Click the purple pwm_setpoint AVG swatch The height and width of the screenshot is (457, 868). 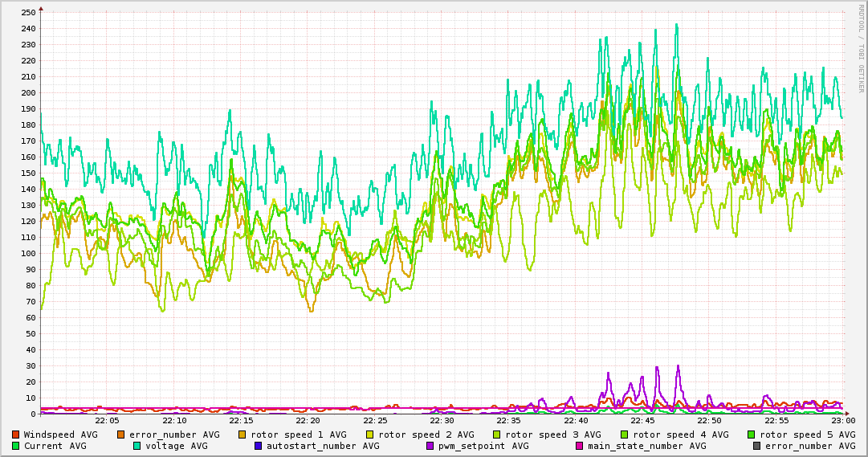point(430,446)
